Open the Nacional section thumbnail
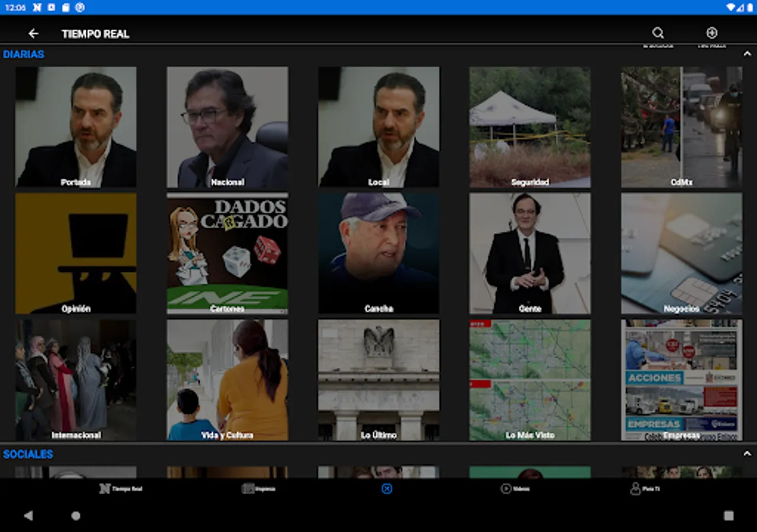The height and width of the screenshot is (532, 757). [227, 127]
